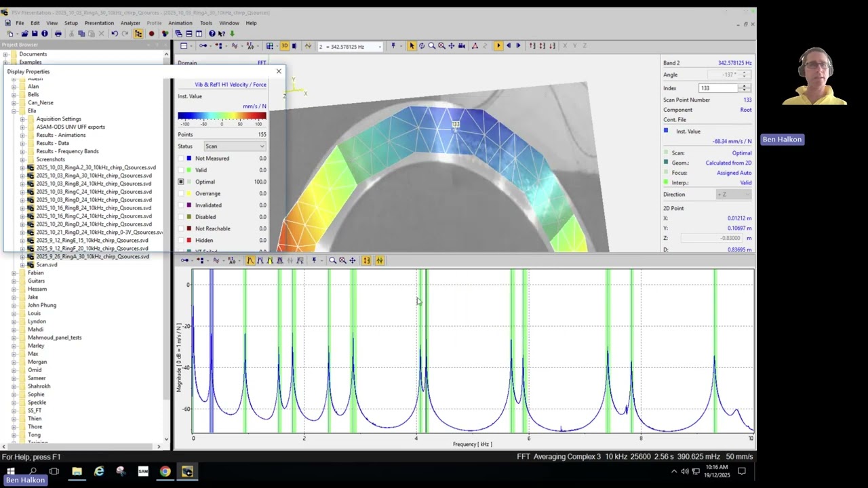Click the camera icon in view toolbar
This screenshot has height=488, width=868.
(462, 46)
